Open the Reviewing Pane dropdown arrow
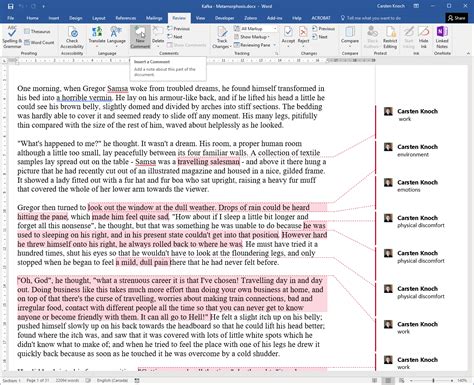This screenshot has width=474, height=385. pos(275,45)
